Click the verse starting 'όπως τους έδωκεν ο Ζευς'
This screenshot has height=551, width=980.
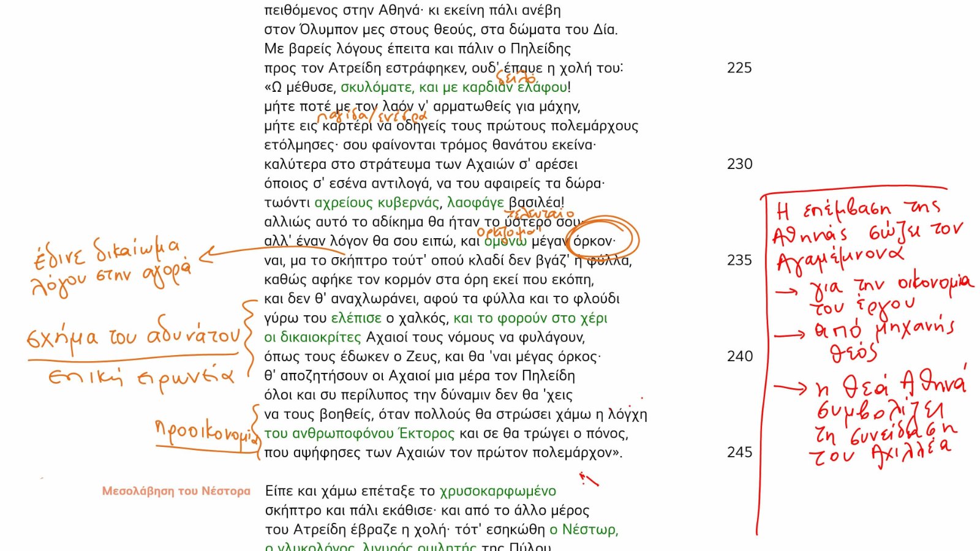433,356
